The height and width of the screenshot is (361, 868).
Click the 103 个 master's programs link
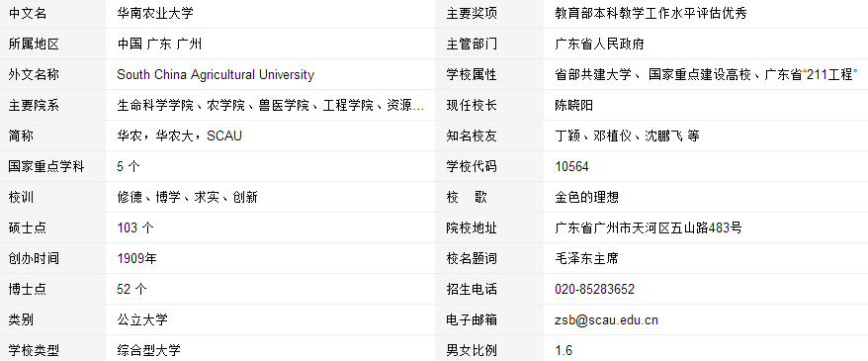135,227
